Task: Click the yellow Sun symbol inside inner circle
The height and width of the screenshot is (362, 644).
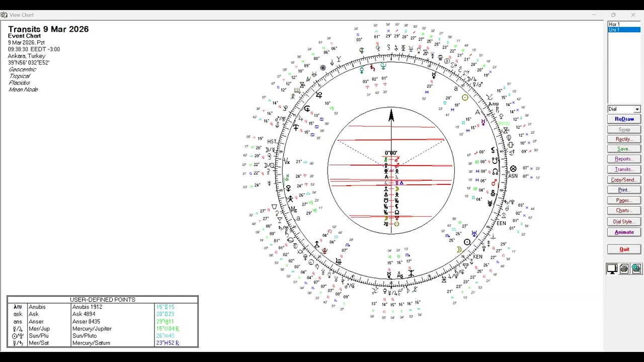Action: click(396, 224)
